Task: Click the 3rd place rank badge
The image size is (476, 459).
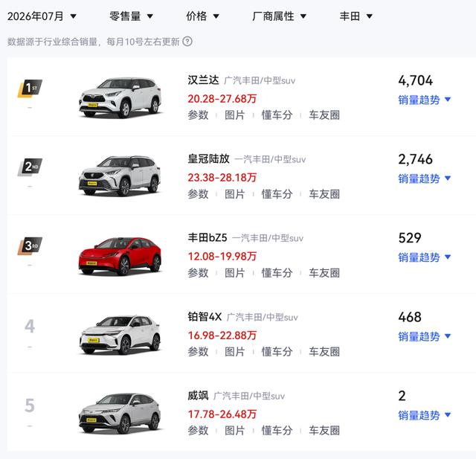Action: (x=30, y=246)
